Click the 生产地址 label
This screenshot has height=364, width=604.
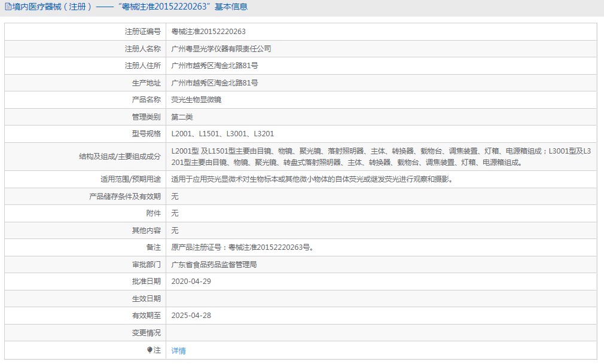pyautogui.click(x=146, y=83)
